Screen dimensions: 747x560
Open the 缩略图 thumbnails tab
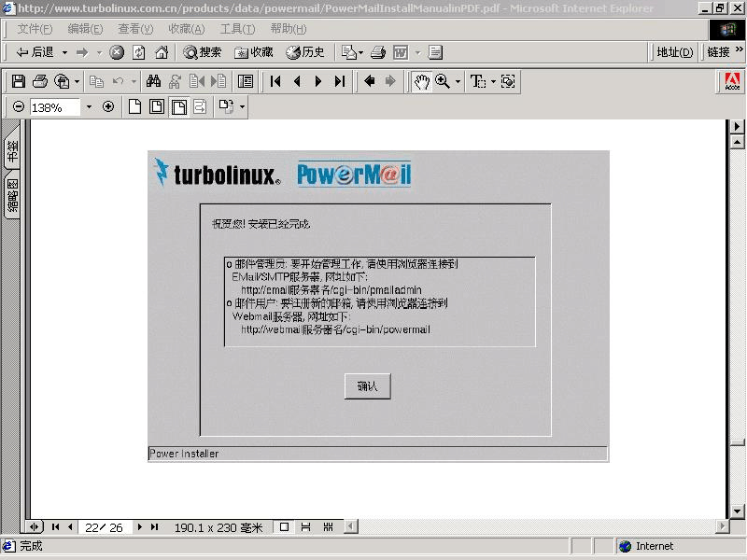[12, 195]
